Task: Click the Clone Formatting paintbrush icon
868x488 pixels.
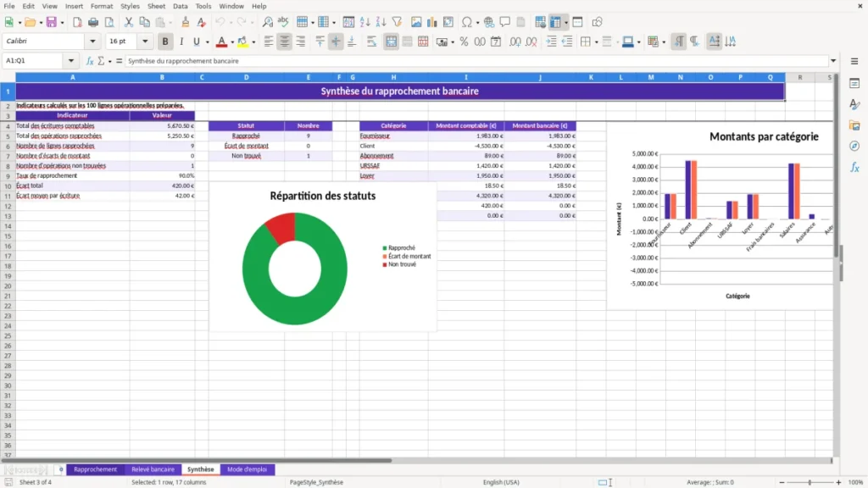Action: (186, 22)
